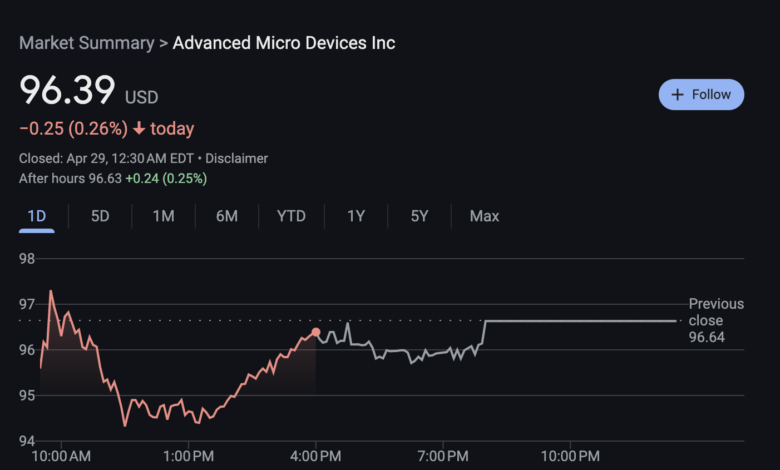Open the Disclaimer link
This screenshot has width=780, height=470.
click(236, 159)
